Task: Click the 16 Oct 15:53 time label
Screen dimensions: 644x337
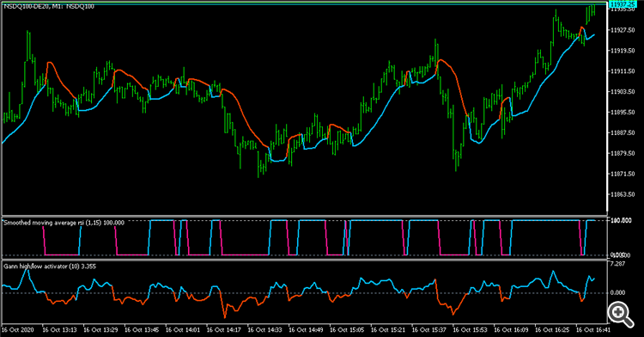Action: point(471,329)
